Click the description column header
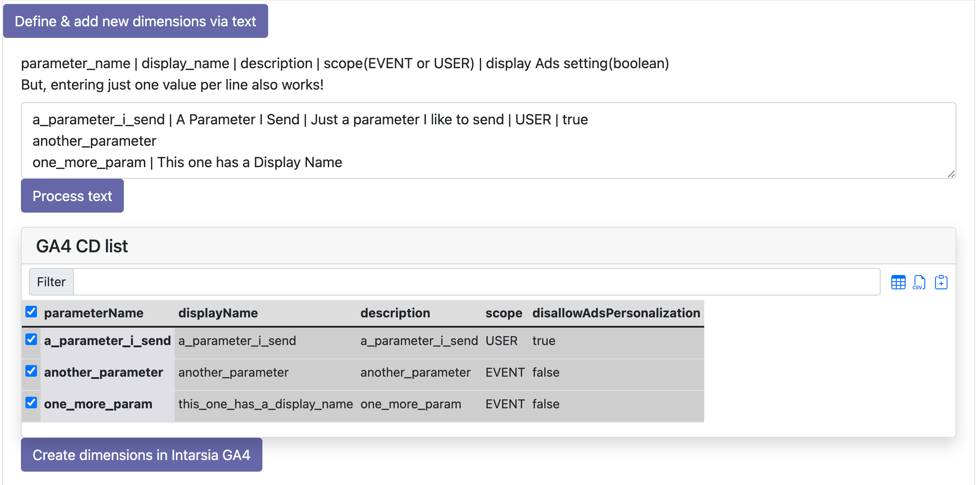The width and height of the screenshot is (980, 485). [x=395, y=313]
